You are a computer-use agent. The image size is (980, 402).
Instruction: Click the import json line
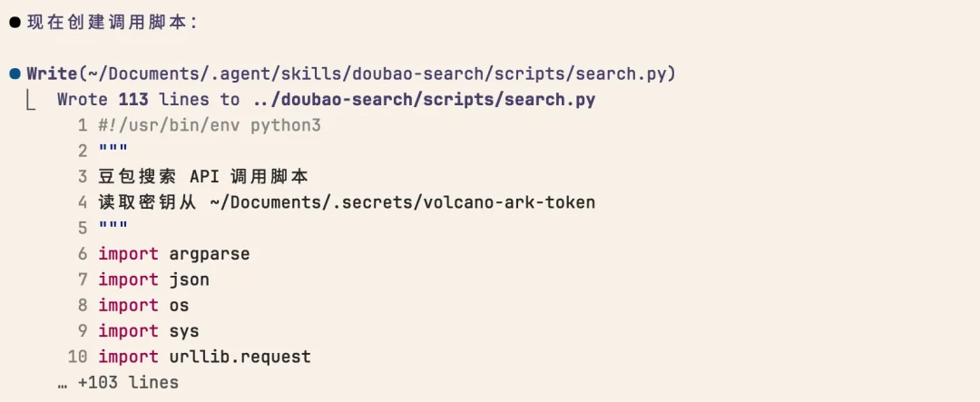153,280
